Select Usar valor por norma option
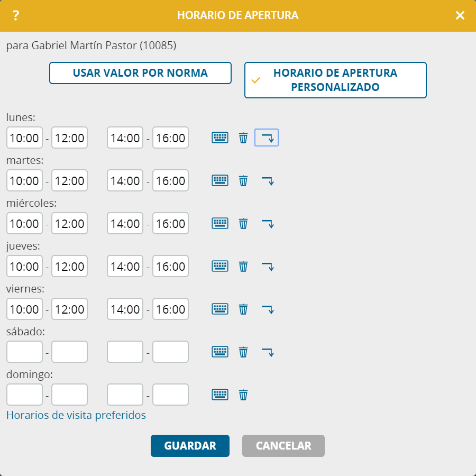476x476 pixels. [x=140, y=73]
